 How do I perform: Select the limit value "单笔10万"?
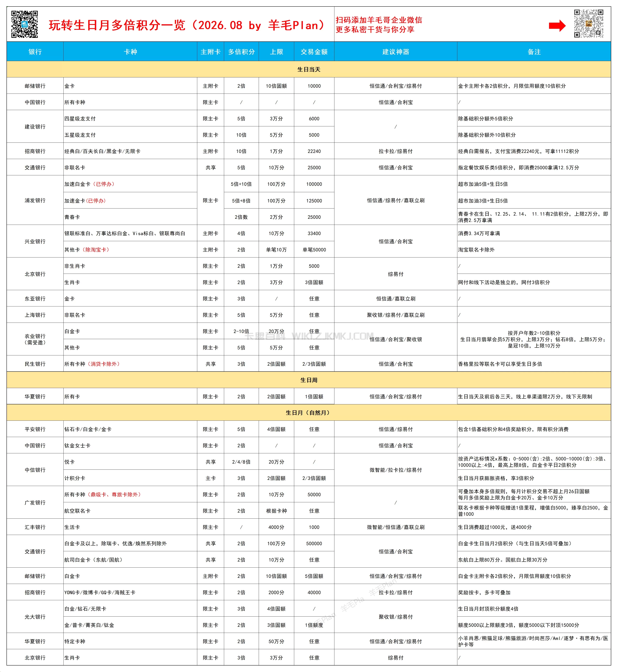click(276, 250)
